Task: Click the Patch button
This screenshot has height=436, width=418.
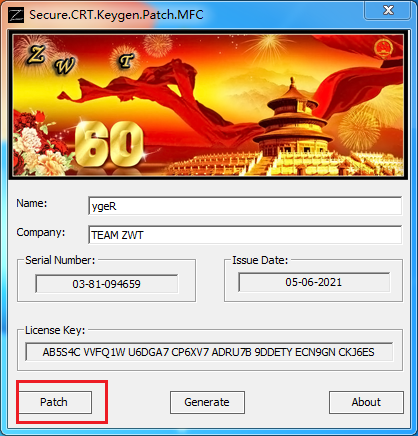Action: pyautogui.click(x=55, y=402)
